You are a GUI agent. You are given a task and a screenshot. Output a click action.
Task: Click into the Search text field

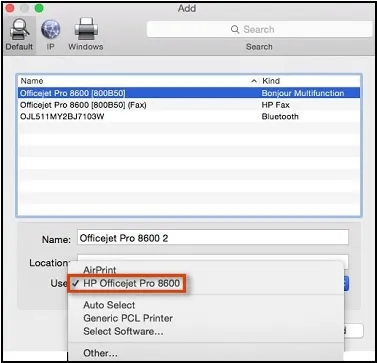259,29
